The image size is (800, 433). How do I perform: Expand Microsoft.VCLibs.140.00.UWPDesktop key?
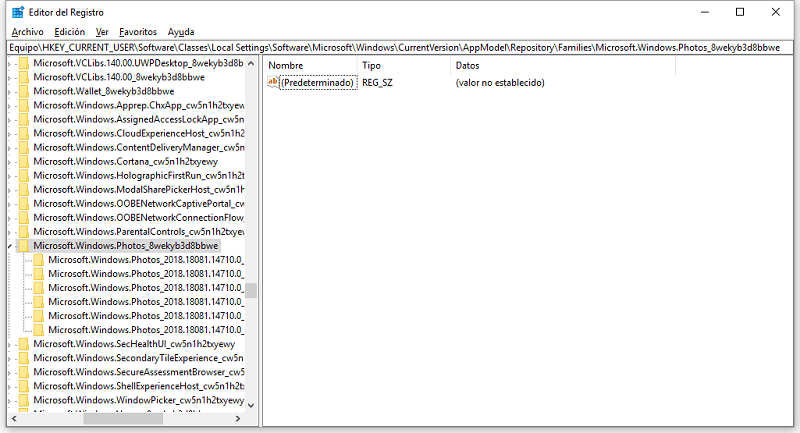[10, 64]
